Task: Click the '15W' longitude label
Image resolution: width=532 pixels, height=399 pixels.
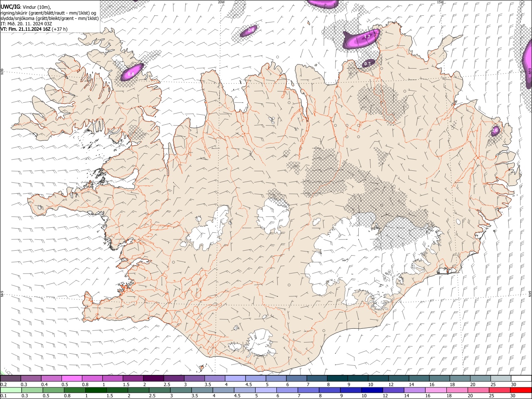Action: [440, 2]
